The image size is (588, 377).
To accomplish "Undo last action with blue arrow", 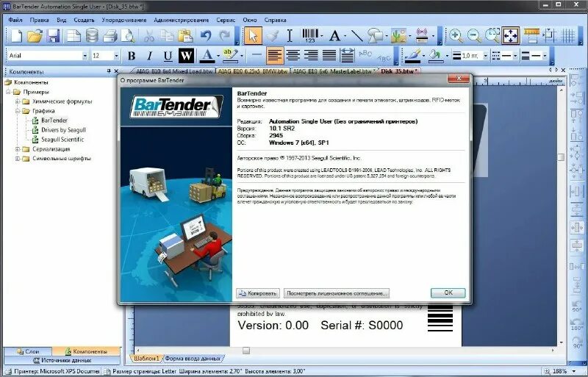I will coord(206,36).
